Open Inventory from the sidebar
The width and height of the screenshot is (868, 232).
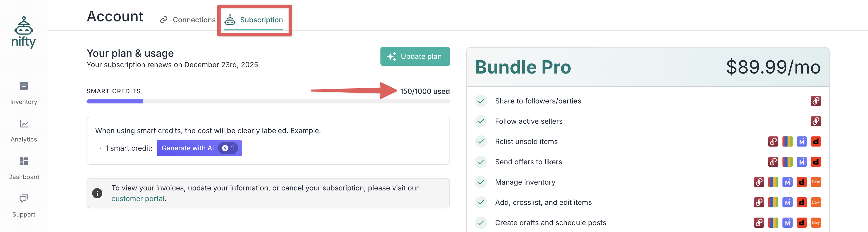(x=24, y=93)
